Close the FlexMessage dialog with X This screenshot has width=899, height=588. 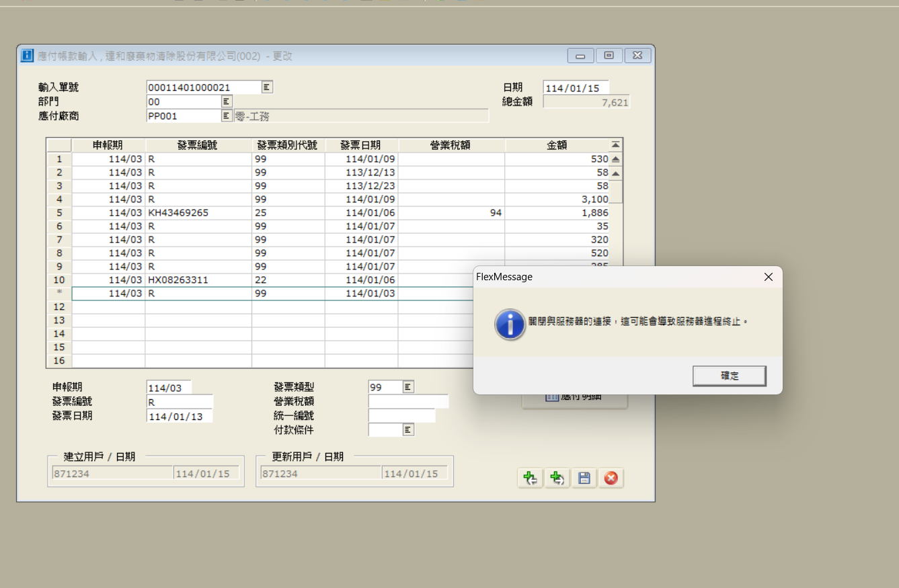point(769,277)
